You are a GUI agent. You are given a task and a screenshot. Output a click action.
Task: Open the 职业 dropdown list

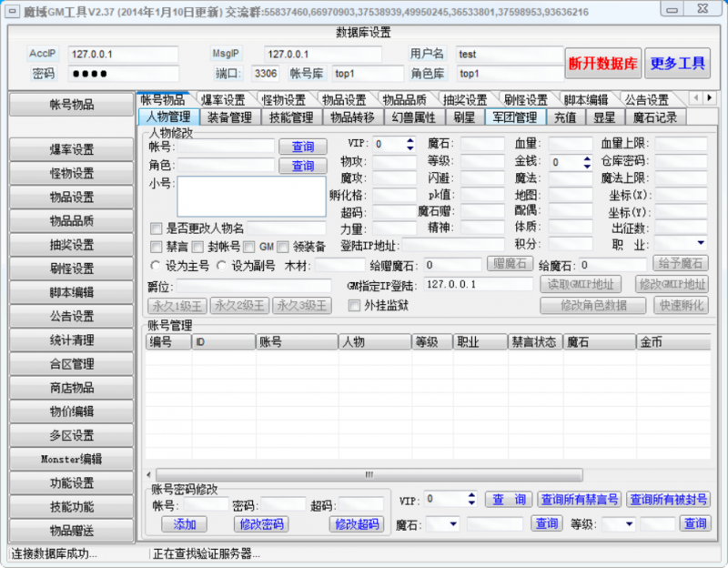tap(701, 242)
